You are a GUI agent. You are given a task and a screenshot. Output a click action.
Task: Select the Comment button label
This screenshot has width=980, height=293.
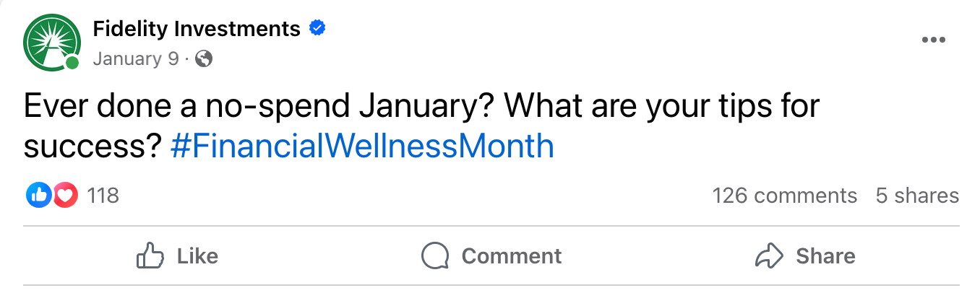pyautogui.click(x=512, y=256)
